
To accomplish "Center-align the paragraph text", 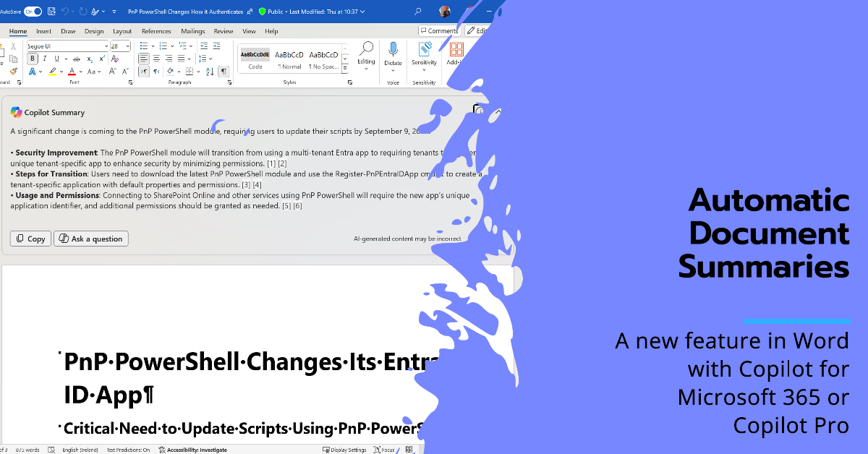I will coord(156,59).
